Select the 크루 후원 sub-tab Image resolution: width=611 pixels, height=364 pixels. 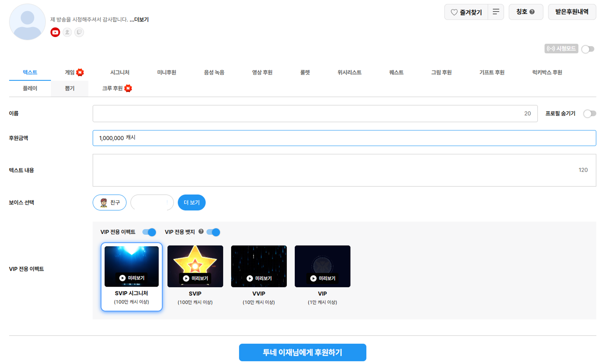pos(117,88)
